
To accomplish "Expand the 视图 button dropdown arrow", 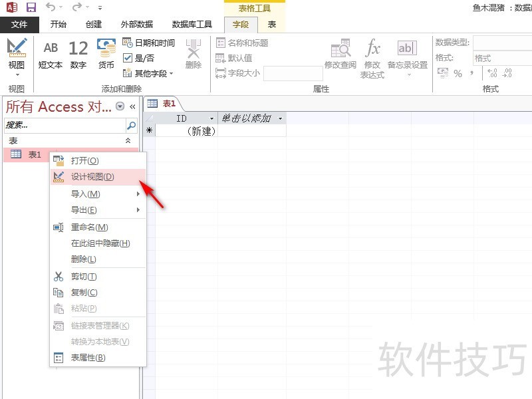I will pyautogui.click(x=17, y=74).
